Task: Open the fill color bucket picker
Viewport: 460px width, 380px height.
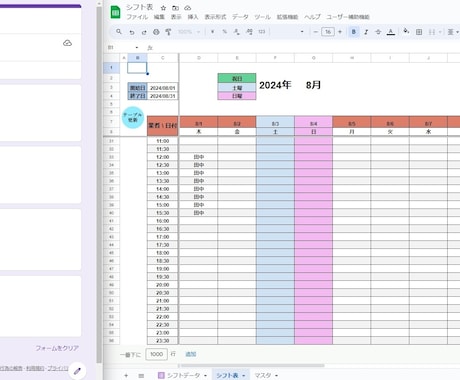Action: [406, 32]
